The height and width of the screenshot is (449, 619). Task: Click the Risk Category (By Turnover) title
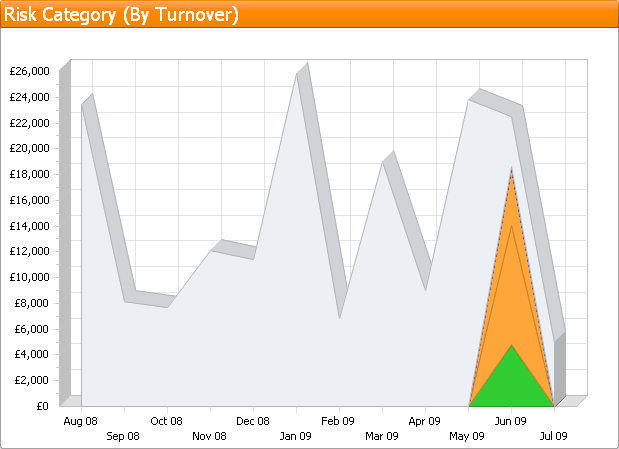click(x=122, y=14)
